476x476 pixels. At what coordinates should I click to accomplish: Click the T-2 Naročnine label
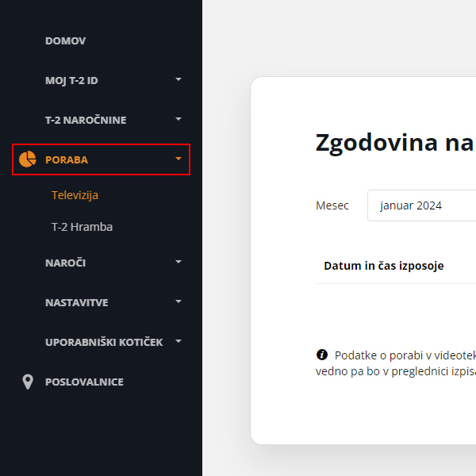(86, 120)
